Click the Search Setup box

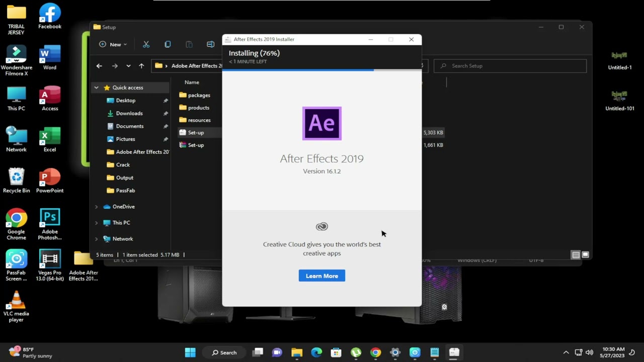pyautogui.click(x=510, y=66)
